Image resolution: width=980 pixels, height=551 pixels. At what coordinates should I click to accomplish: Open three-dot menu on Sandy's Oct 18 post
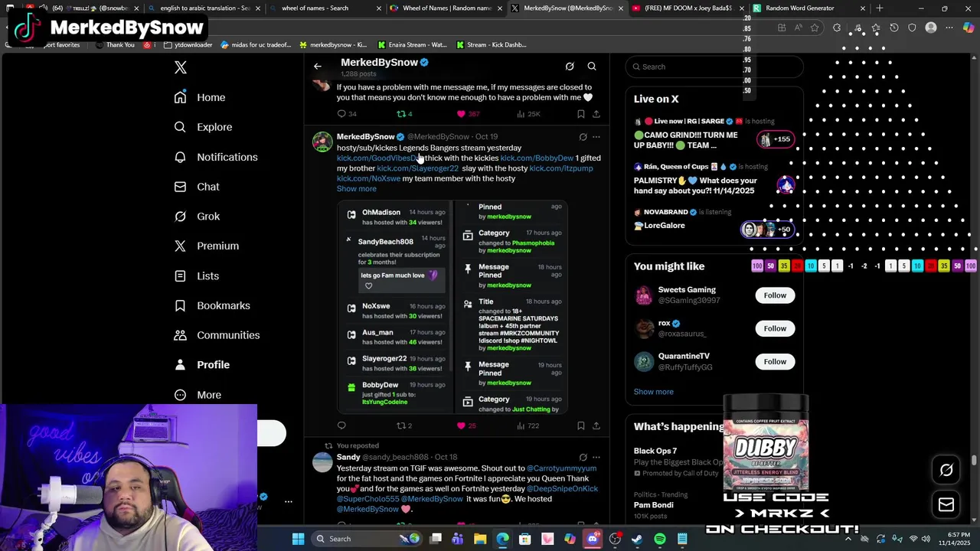tap(596, 458)
